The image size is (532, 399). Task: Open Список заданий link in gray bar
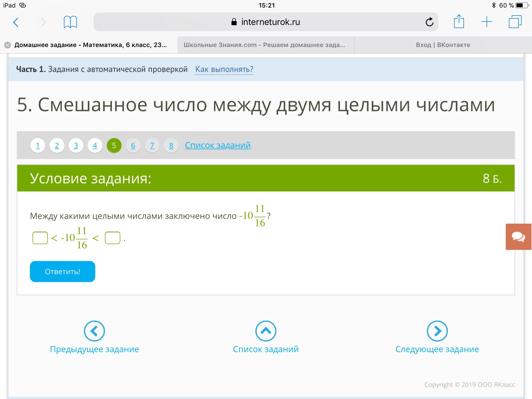[x=218, y=145]
